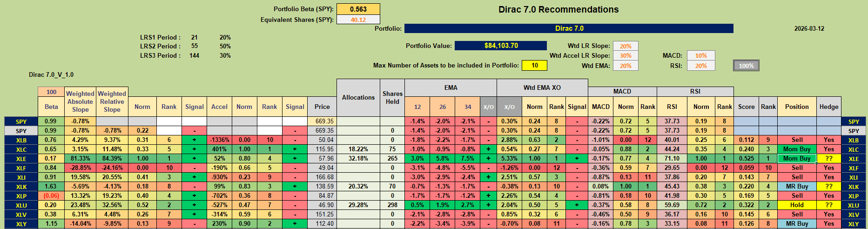This screenshot has height=229, width=868.
Task: Select the Dirac 7.0_V_1.0 version label
Action: (x=51, y=74)
